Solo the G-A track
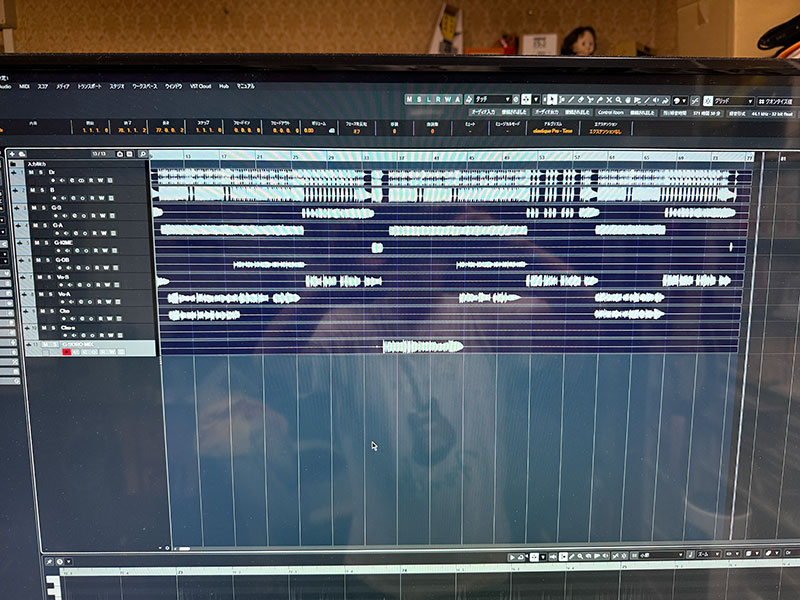Viewport: 800px width, 600px height. 45,226
